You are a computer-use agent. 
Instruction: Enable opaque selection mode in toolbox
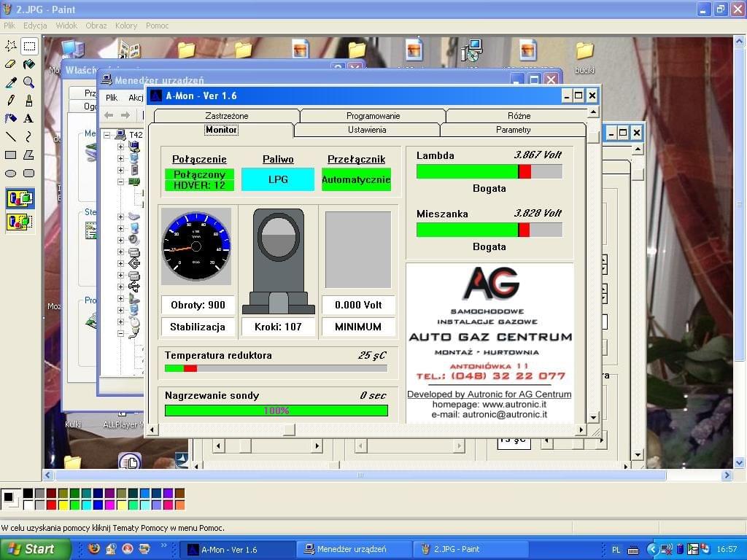click(20, 198)
